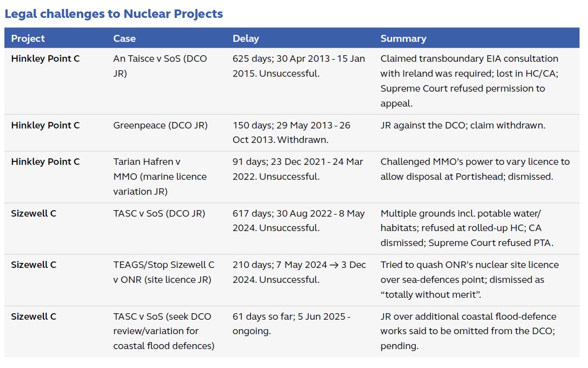This screenshot has height=368, width=588.
Task: Click the summary starting 'JR over additional coastal flood-defence'
Action: tap(468, 331)
